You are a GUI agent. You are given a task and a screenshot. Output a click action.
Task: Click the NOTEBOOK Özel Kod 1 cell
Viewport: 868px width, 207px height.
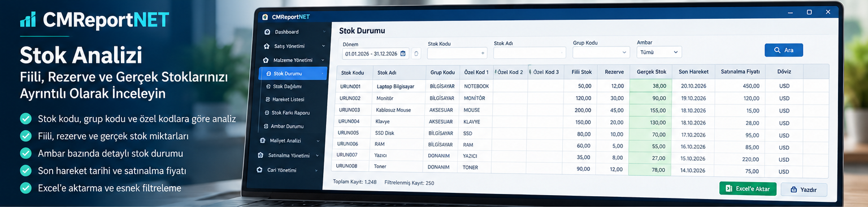pos(476,87)
